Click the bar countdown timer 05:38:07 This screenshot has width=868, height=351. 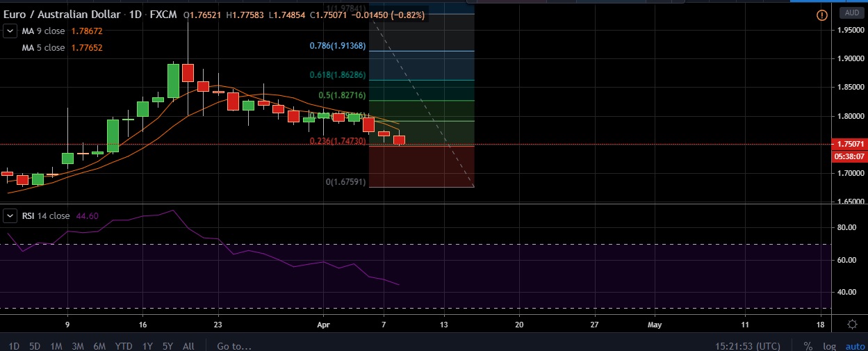[x=850, y=156]
